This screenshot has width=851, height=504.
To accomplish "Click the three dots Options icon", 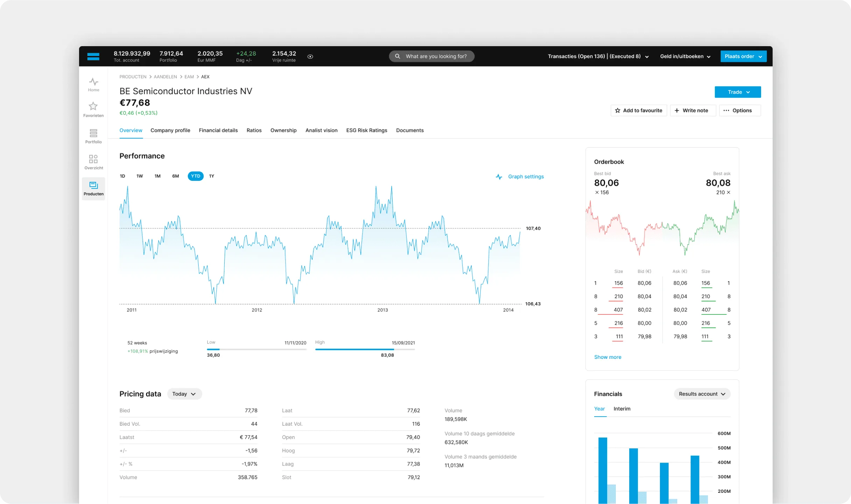I will (726, 111).
